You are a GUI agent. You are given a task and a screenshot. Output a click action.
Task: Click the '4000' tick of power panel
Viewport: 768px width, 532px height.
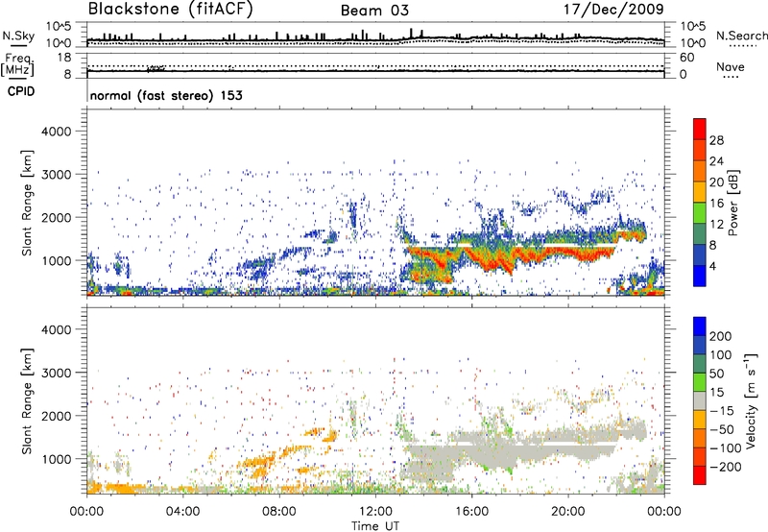tap(56, 132)
